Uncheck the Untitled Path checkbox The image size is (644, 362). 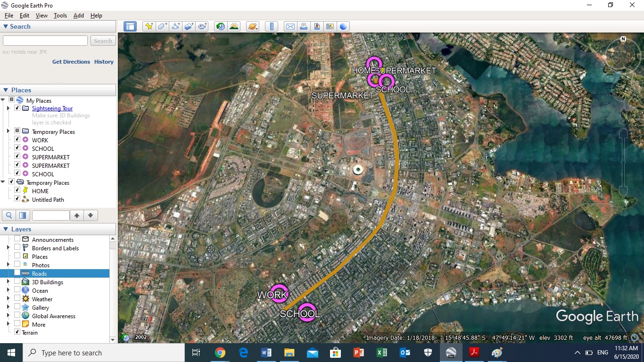(x=17, y=199)
